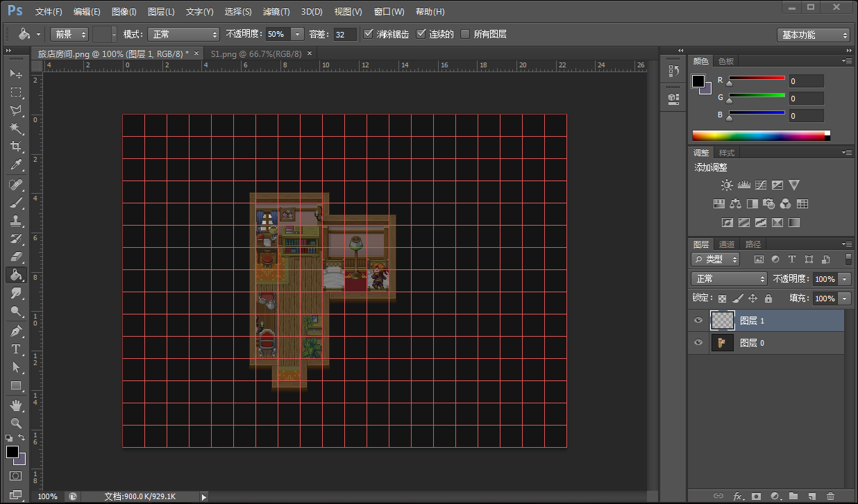
Task: Select the Crop tool
Action: [15, 146]
